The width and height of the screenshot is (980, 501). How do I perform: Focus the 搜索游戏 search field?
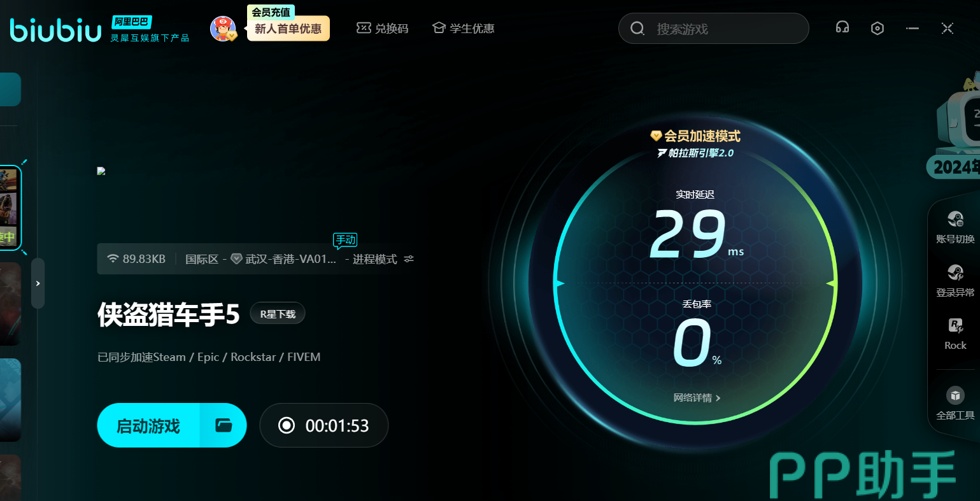(x=720, y=29)
